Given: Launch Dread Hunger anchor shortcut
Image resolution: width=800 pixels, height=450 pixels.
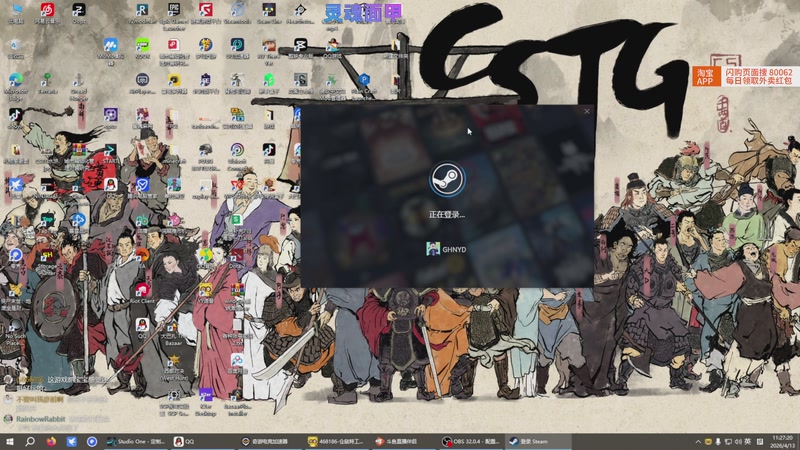Looking at the screenshot, I should 78,85.
